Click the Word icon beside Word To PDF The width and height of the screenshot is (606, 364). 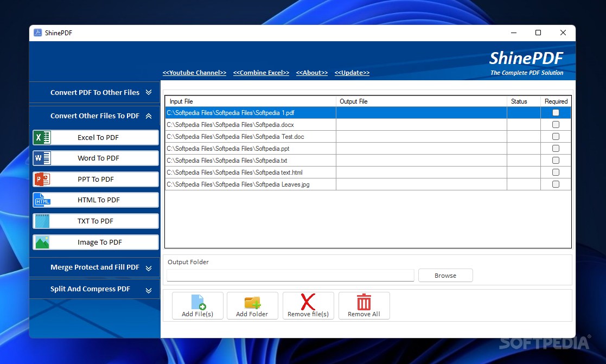point(42,158)
